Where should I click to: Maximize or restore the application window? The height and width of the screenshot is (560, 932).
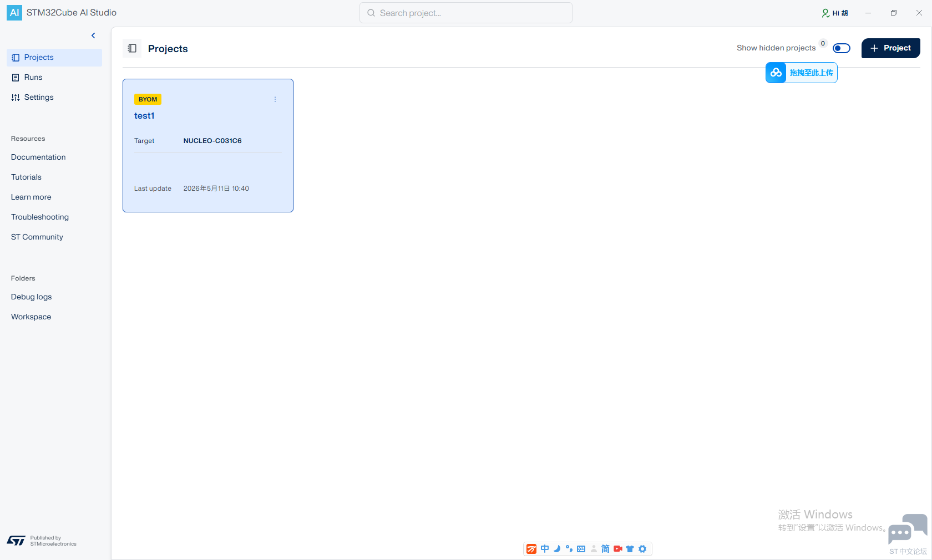coord(894,13)
